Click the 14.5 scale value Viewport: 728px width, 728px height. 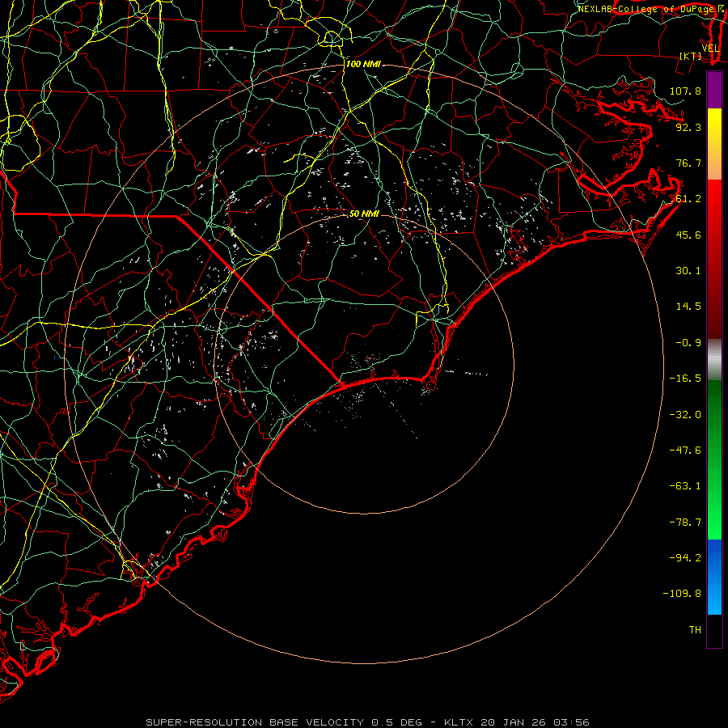click(688, 307)
